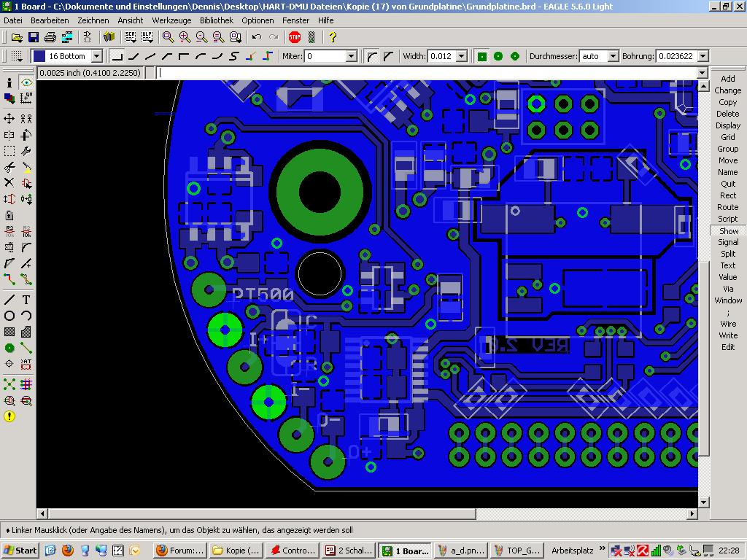Click the Undo arrow icon
The image size is (747, 560).
coord(257,36)
